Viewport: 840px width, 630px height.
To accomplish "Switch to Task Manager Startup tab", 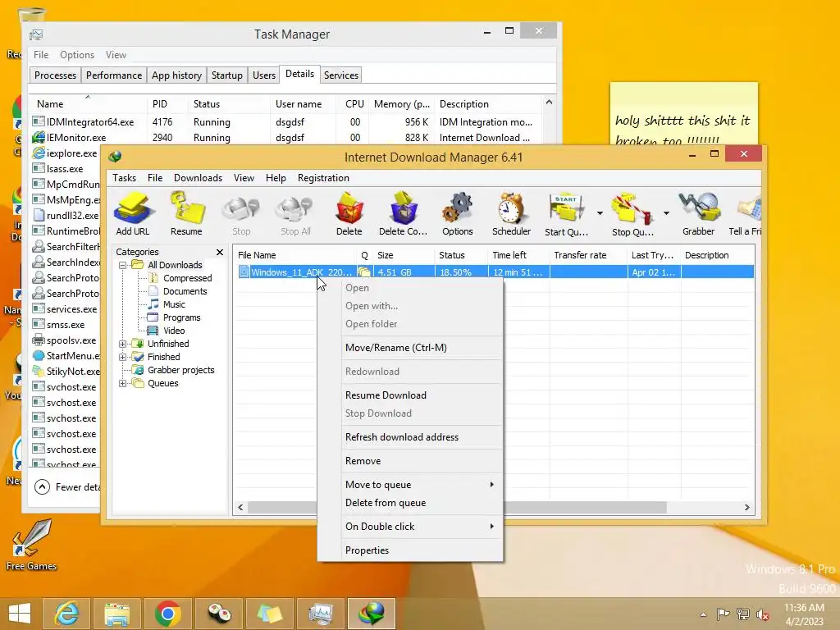I will 226,75.
